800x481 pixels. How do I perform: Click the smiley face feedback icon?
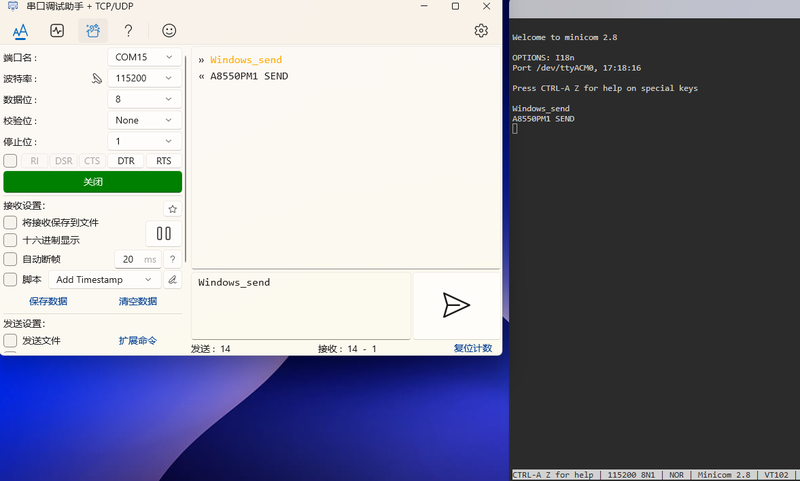point(169,31)
